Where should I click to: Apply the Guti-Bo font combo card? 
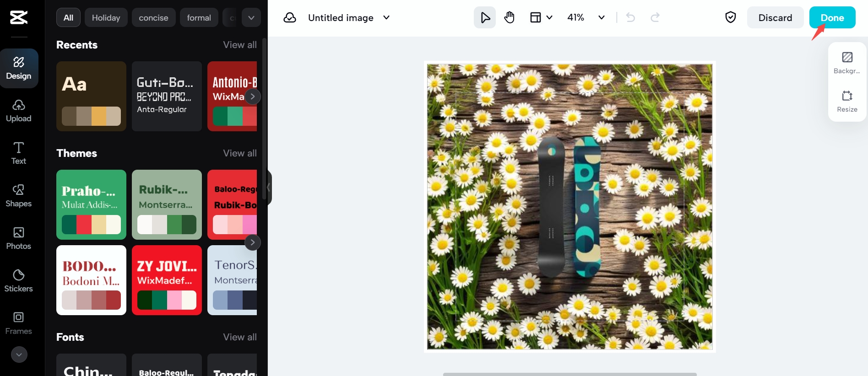(167, 97)
